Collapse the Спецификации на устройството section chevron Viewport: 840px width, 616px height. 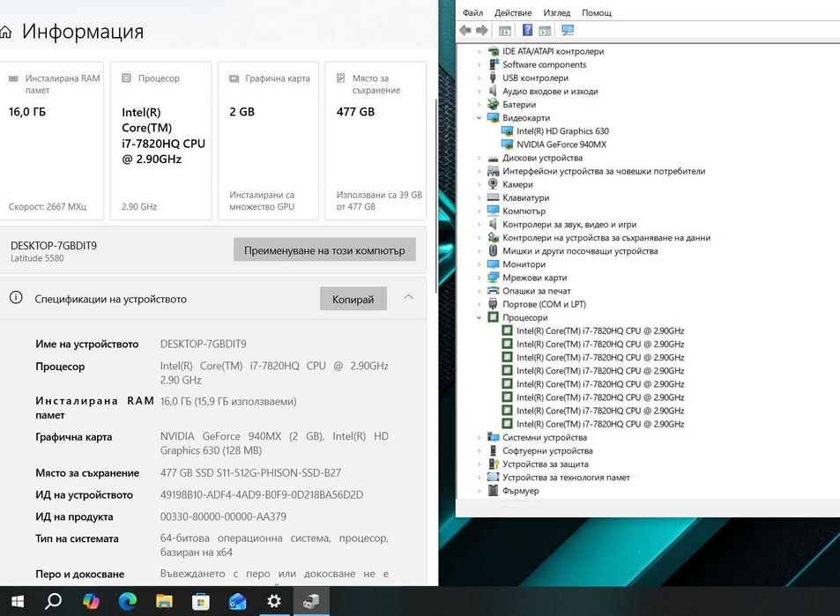[408, 297]
